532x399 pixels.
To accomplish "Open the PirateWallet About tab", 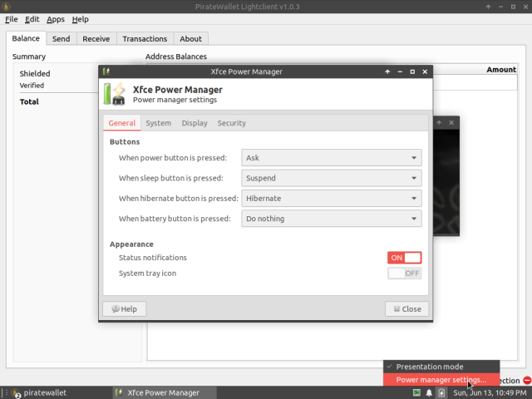I will coord(190,39).
